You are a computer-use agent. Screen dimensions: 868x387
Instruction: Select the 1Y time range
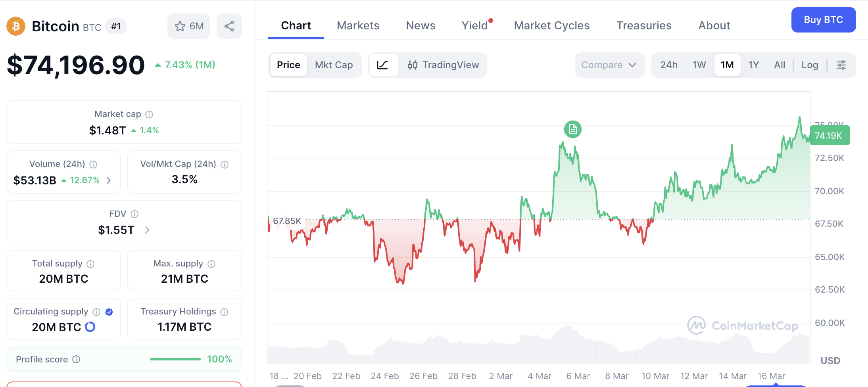tap(753, 65)
